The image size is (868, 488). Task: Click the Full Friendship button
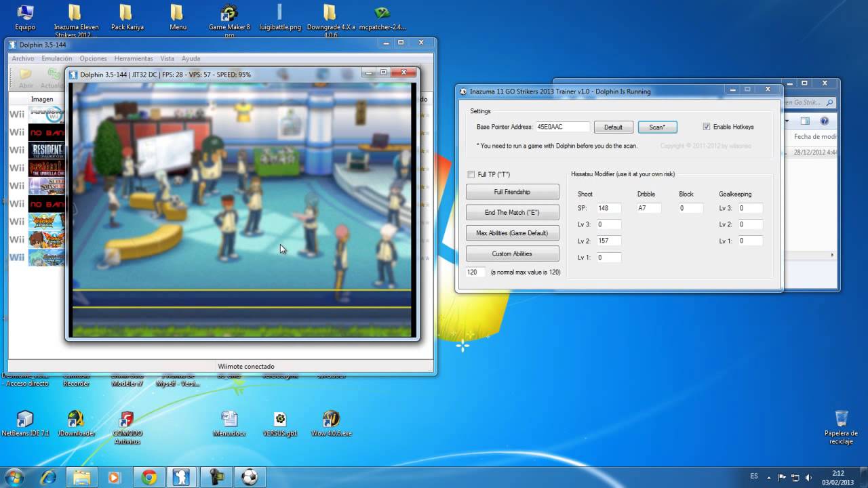[x=513, y=192]
